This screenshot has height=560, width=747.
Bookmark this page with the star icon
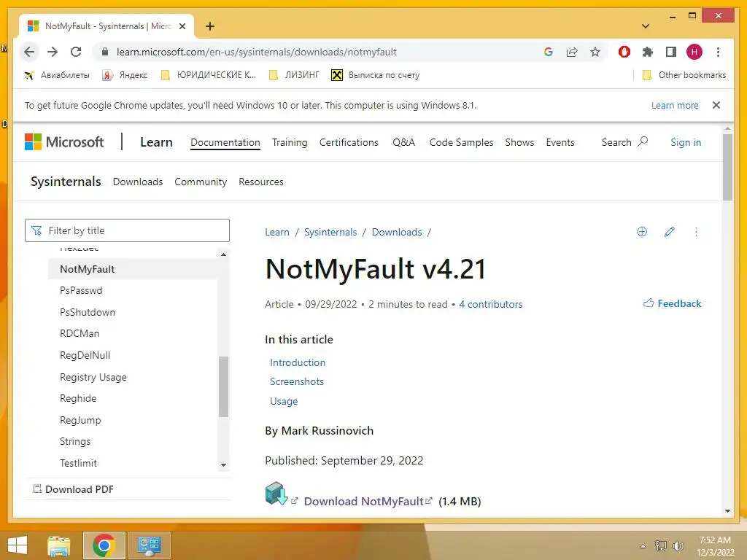(x=595, y=52)
